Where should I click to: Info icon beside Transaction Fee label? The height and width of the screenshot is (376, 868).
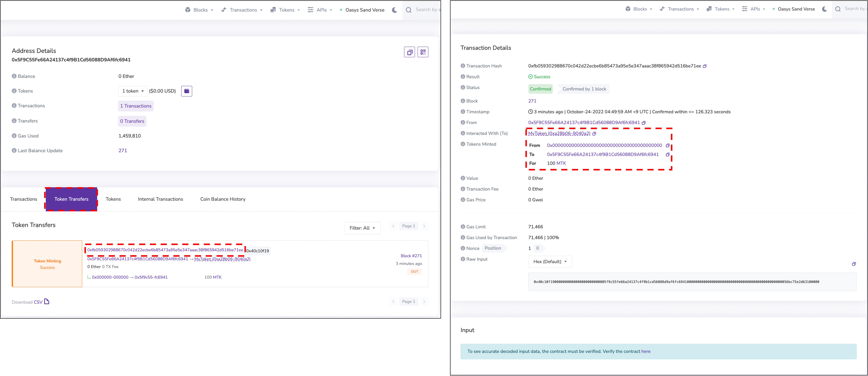tap(463, 189)
